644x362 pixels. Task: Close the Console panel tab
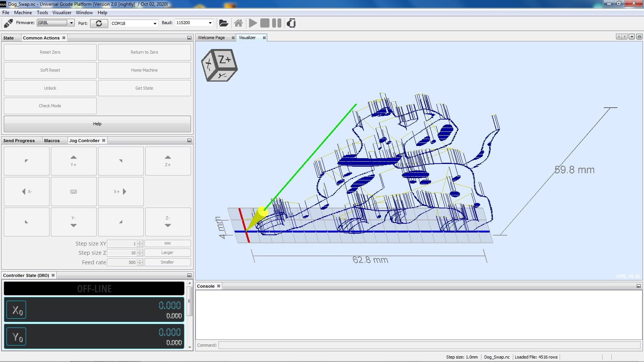[219, 286]
